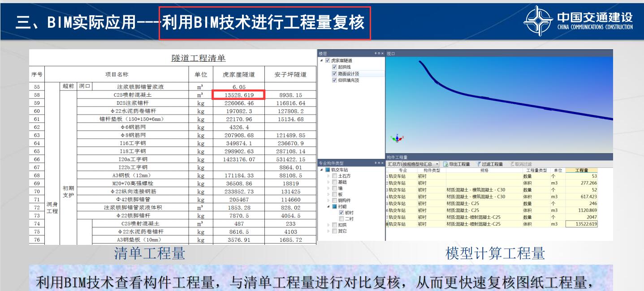Screen dimensions: 644x291
Task: Toggle the 虎家崖隧道 checkbox
Action: click(x=328, y=60)
